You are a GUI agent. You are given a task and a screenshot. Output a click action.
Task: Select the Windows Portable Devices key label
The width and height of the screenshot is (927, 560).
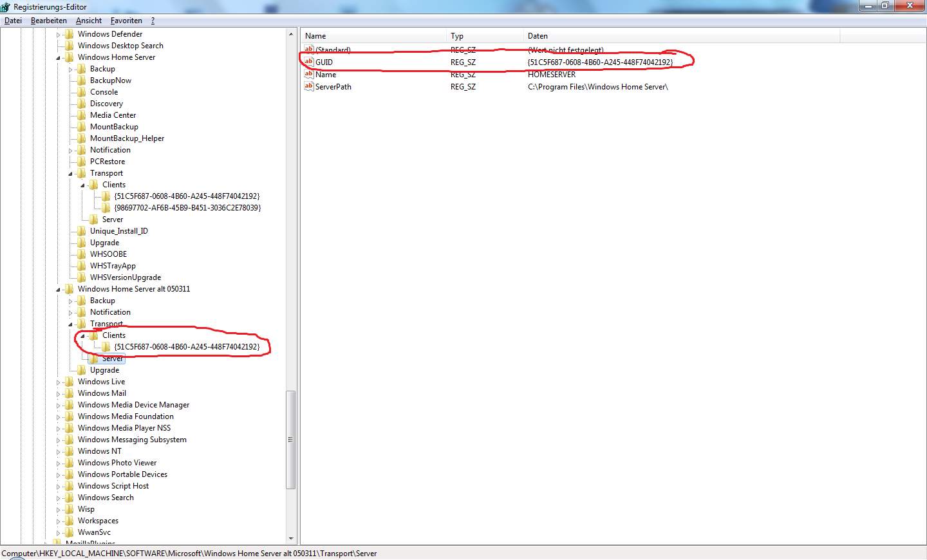click(122, 474)
